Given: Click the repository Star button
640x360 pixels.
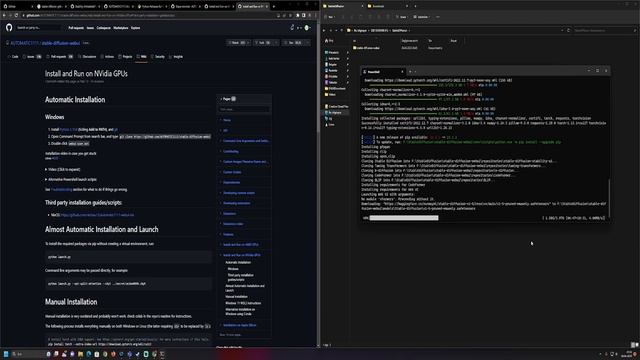Looking at the screenshot, I should [x=295, y=42].
